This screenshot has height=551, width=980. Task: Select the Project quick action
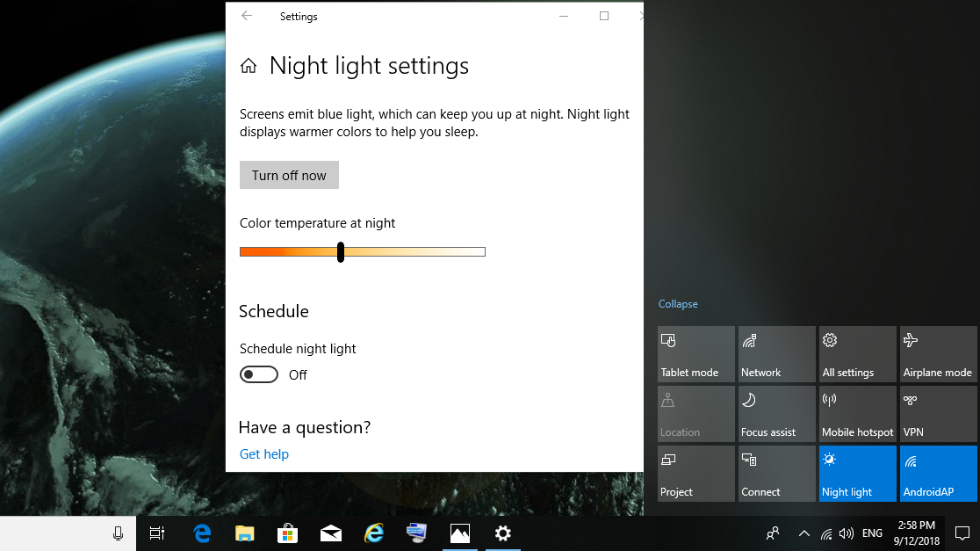(x=695, y=473)
